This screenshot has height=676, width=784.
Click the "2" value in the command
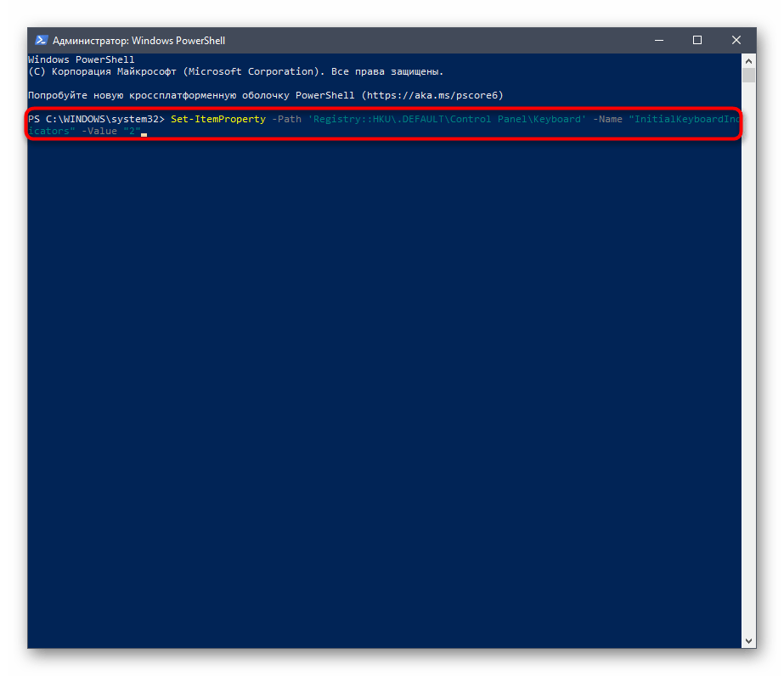[x=132, y=131]
